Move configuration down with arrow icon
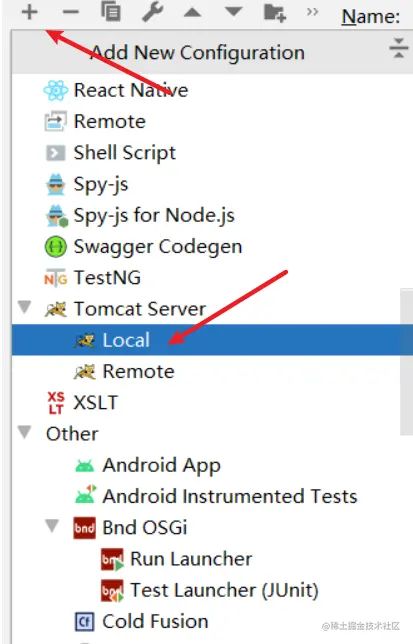413x644 pixels. point(233,11)
